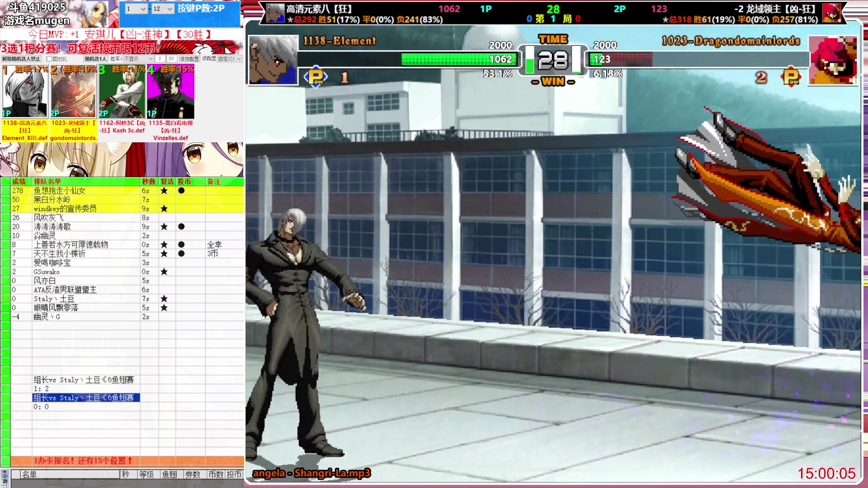This screenshot has width=868, height=488.
Task: Click the coin dot for 天不生我小檪祈
Action: [x=181, y=254]
